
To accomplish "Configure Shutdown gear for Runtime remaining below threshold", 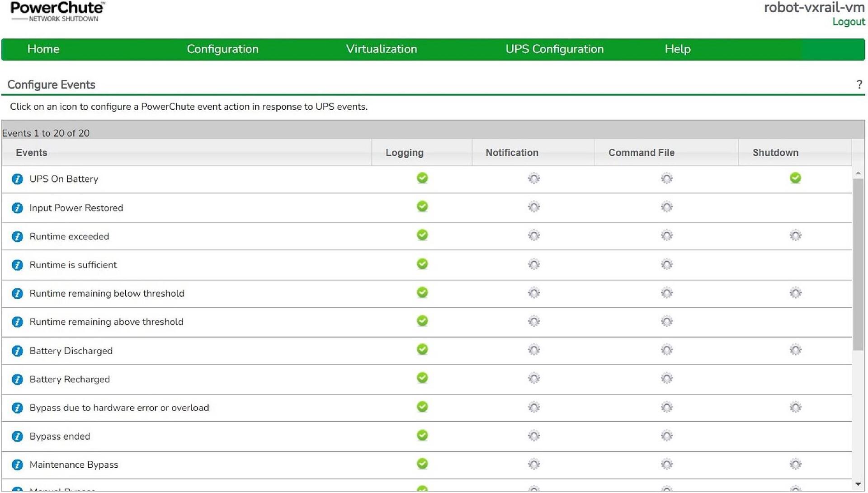I will pos(796,293).
